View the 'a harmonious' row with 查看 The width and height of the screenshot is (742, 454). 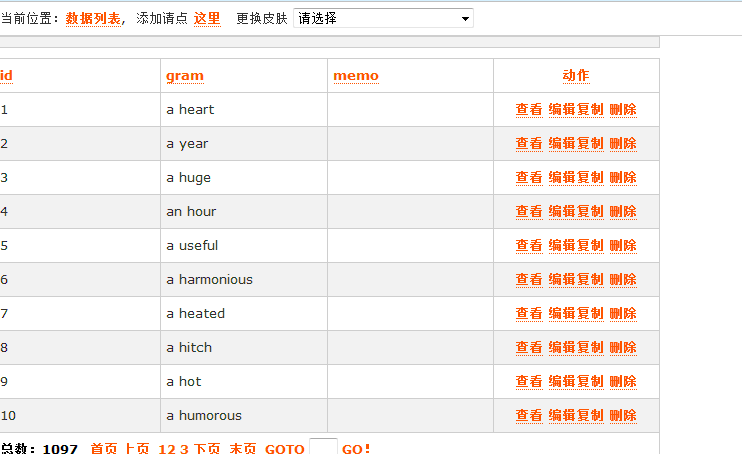click(x=529, y=279)
